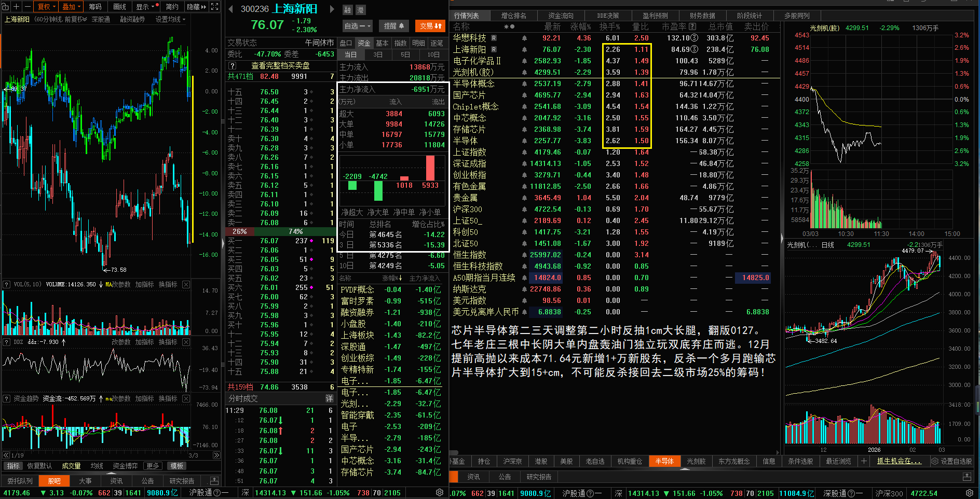Select the 当日 period option

pyautogui.click(x=351, y=54)
